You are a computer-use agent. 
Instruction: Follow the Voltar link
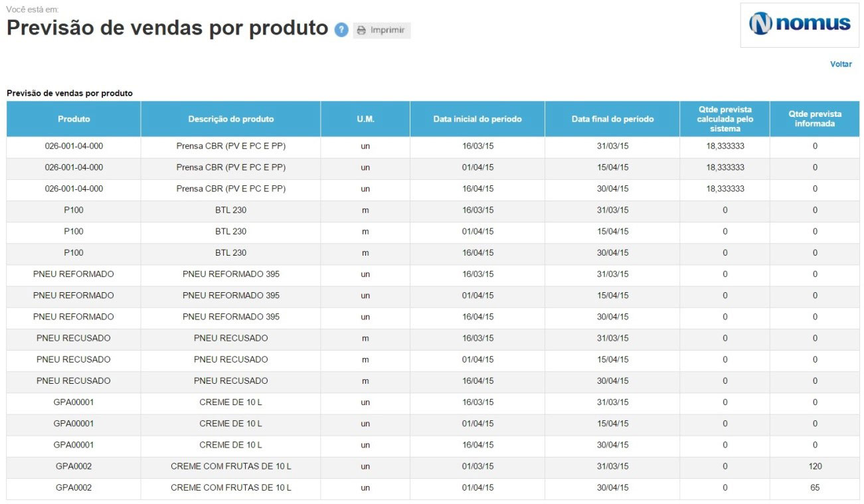(841, 64)
